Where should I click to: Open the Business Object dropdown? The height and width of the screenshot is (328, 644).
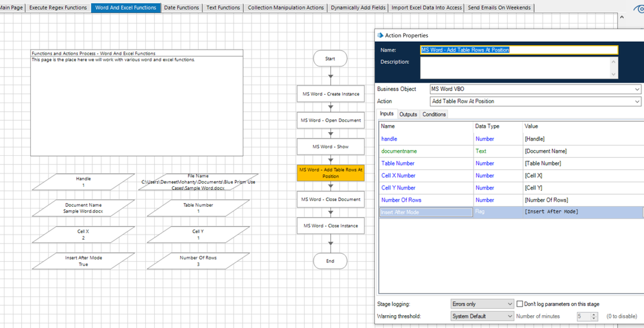pyautogui.click(x=535, y=89)
